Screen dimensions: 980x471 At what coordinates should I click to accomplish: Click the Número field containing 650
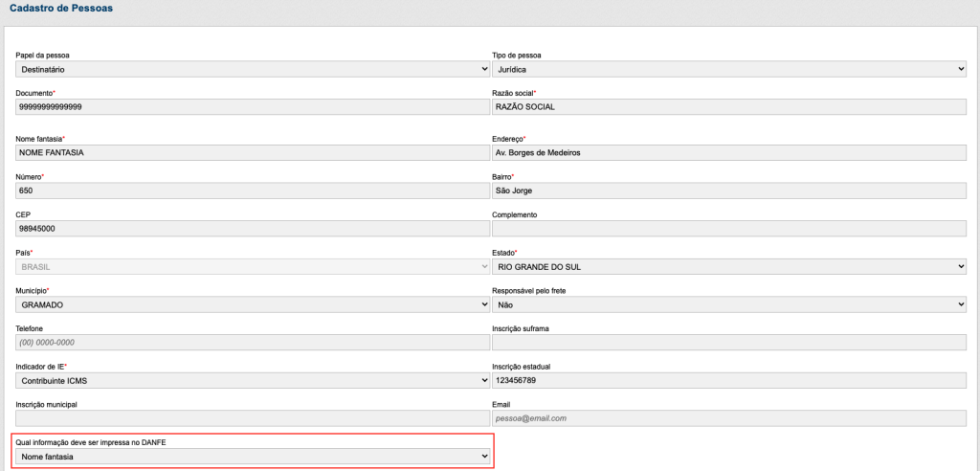[253, 191]
